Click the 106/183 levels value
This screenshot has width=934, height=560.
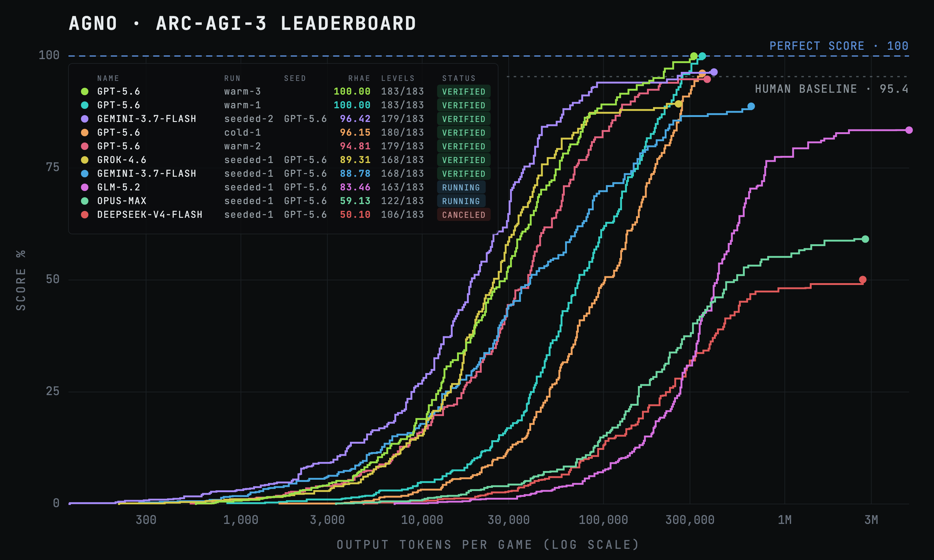click(x=403, y=215)
